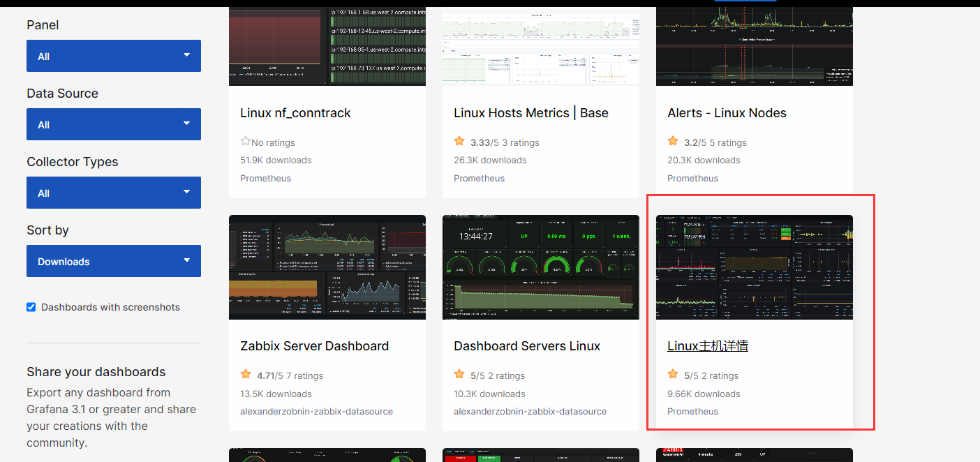The image size is (980, 462).
Task: Click the Zabbix Server Dashboard thumbnail
Action: (x=327, y=267)
